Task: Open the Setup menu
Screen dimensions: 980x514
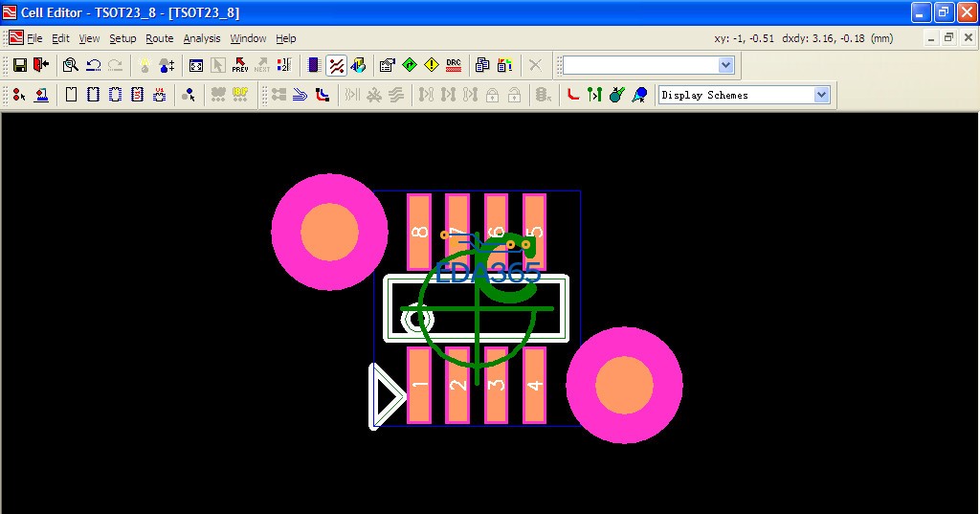Action: click(122, 38)
